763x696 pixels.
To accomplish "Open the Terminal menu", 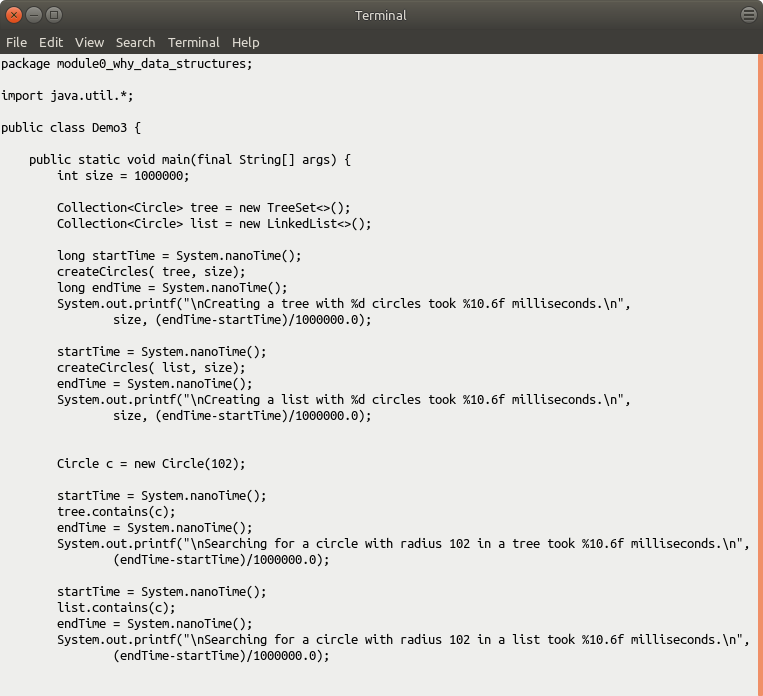I will [193, 42].
